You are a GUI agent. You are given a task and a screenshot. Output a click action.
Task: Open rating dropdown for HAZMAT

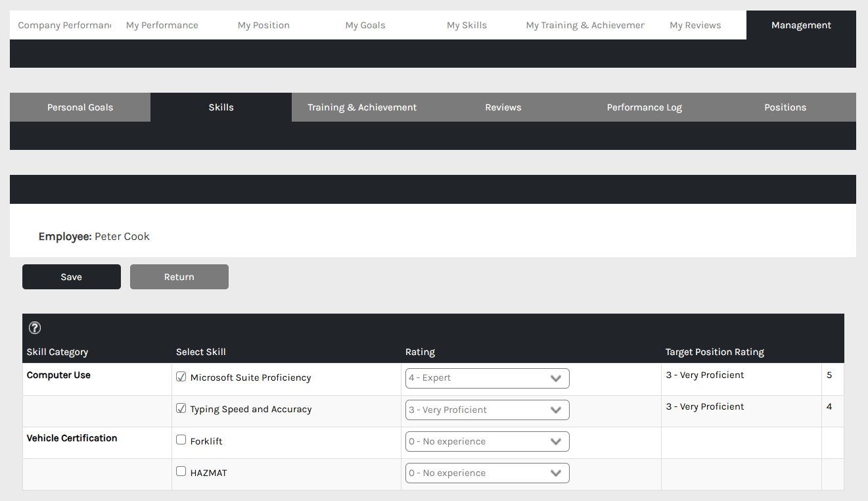[488, 473]
